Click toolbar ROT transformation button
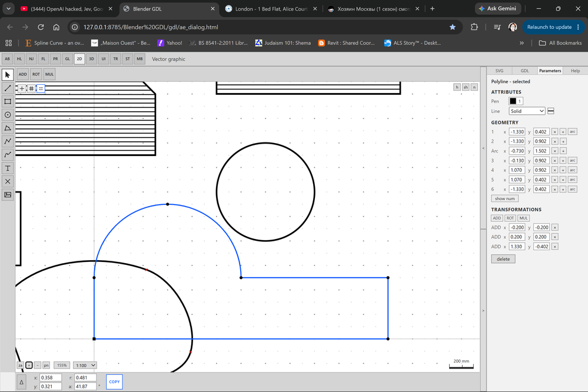The width and height of the screenshot is (588, 392). coord(36,74)
